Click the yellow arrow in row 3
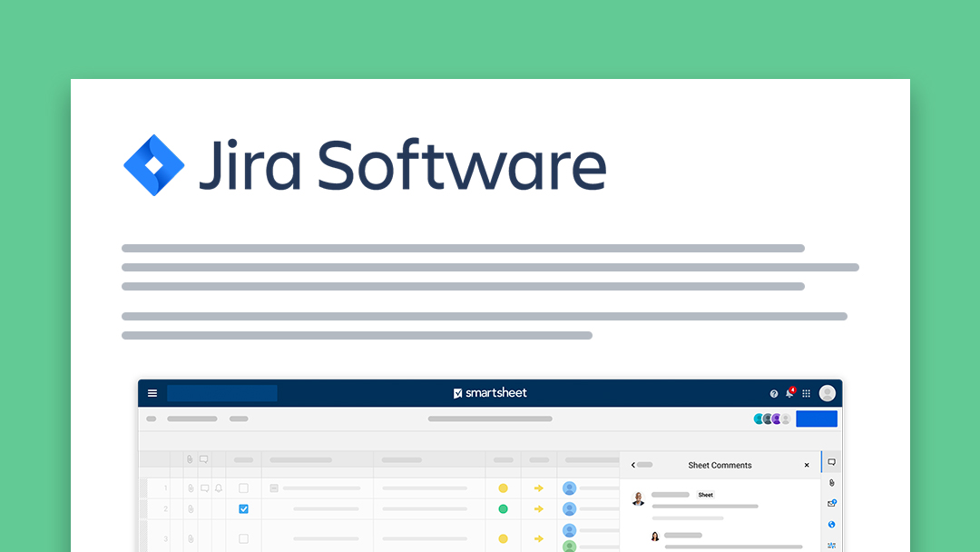Image resolution: width=980 pixels, height=552 pixels. [539, 539]
